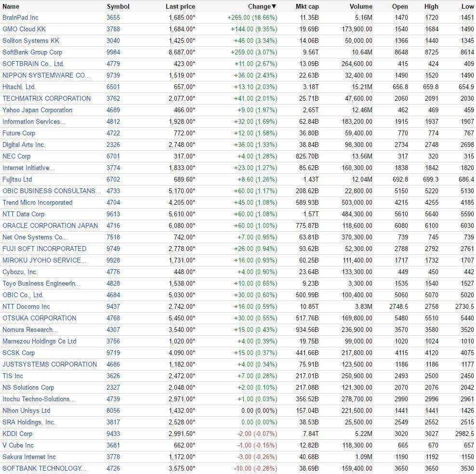Sort by High column header
This screenshot has height=474, width=476.
tap(431, 6)
